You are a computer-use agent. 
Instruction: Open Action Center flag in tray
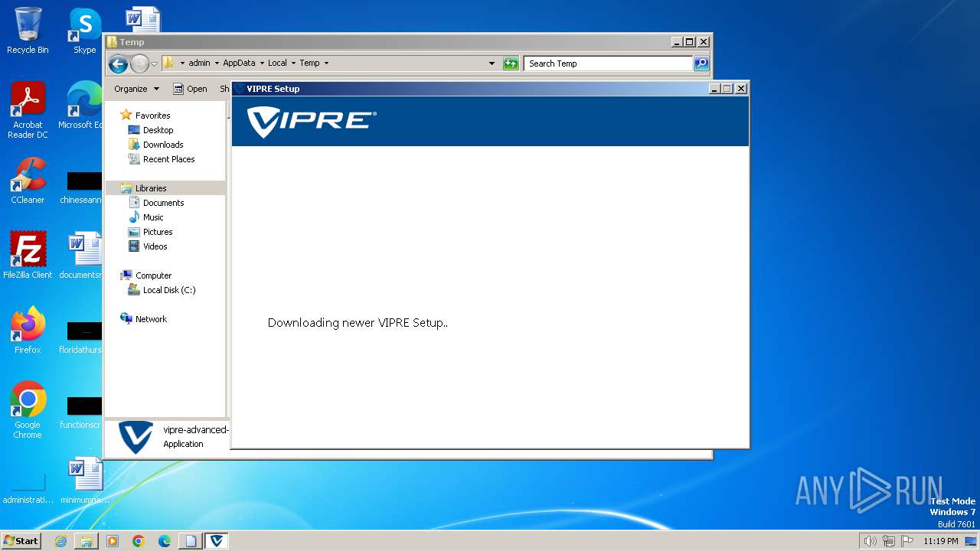907,541
